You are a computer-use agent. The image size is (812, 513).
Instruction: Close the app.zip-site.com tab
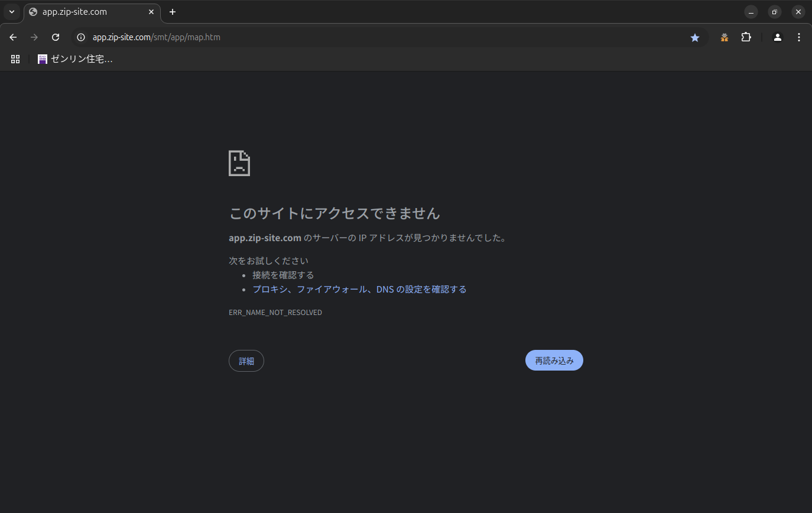click(151, 12)
